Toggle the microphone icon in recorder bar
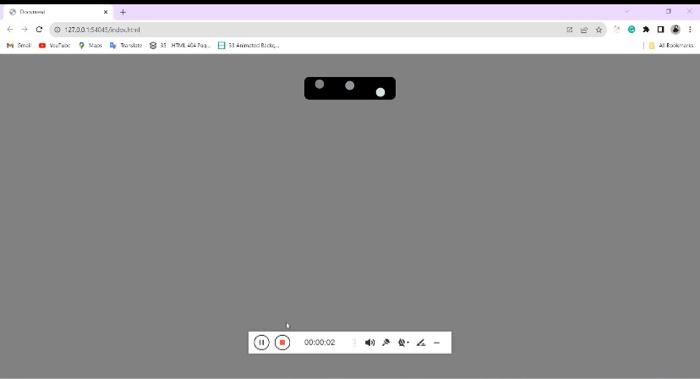The height and width of the screenshot is (379, 700). 386,342
